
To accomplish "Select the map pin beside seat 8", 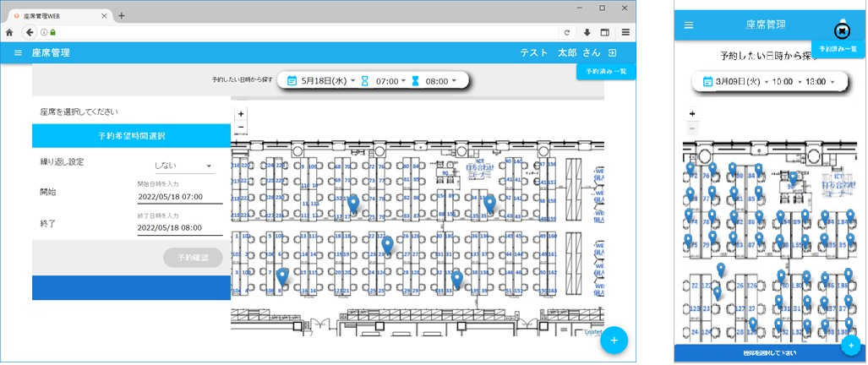I will [282, 276].
